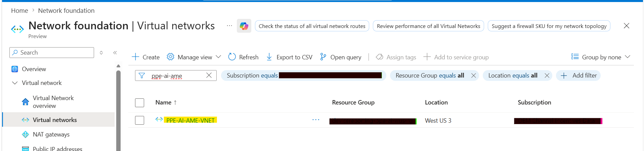Toggle sidebar expand/collapse all arrows
Screen dimensions: 644x151
pos(101,53)
